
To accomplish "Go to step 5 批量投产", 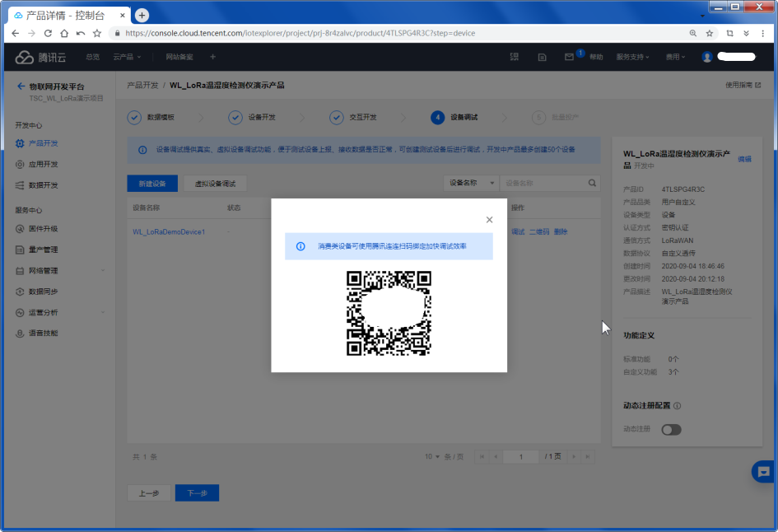I will 556,118.
